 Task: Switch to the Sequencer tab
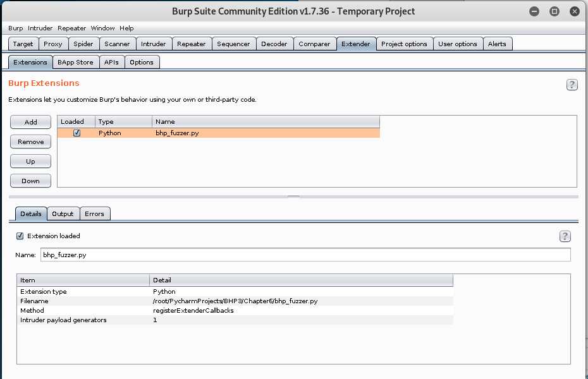click(x=233, y=44)
